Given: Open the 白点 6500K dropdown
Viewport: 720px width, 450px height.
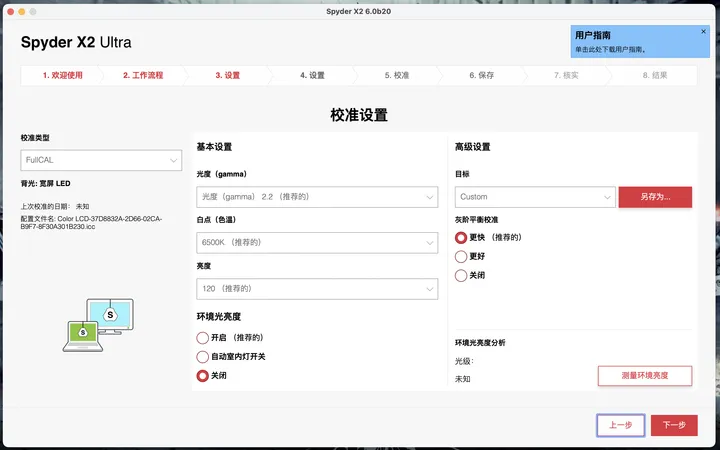Looking at the screenshot, I should tap(317, 242).
